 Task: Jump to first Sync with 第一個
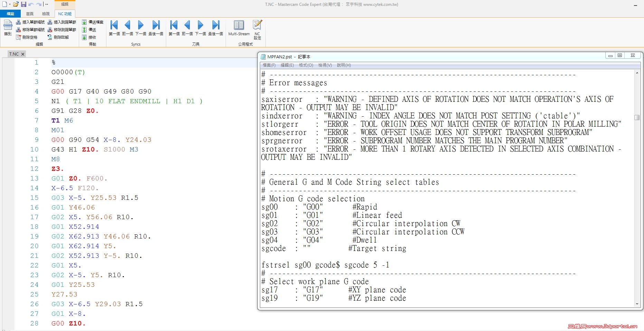[x=114, y=28]
